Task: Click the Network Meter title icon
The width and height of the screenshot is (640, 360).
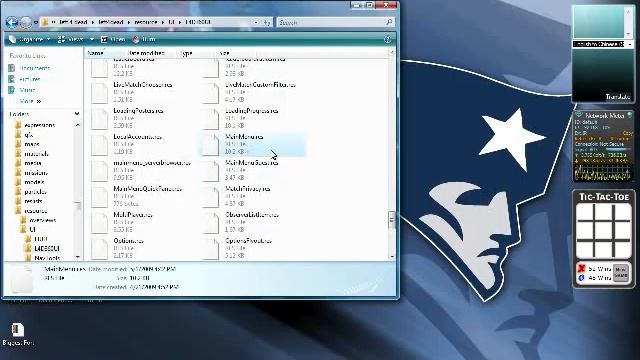Action: 579,116
